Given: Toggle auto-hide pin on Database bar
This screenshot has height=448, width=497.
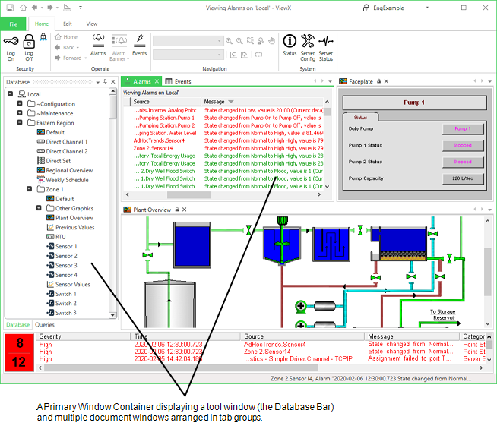Looking at the screenshot, I should tap(104, 81).
